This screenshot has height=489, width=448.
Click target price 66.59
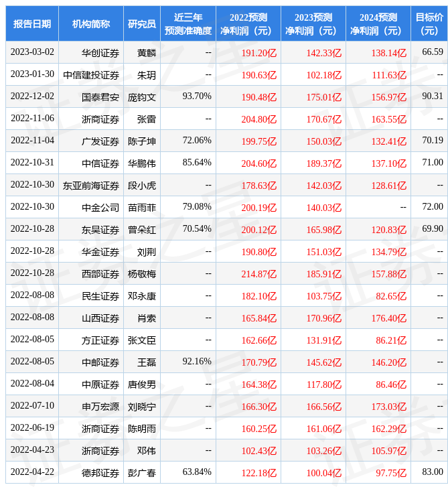point(433,52)
